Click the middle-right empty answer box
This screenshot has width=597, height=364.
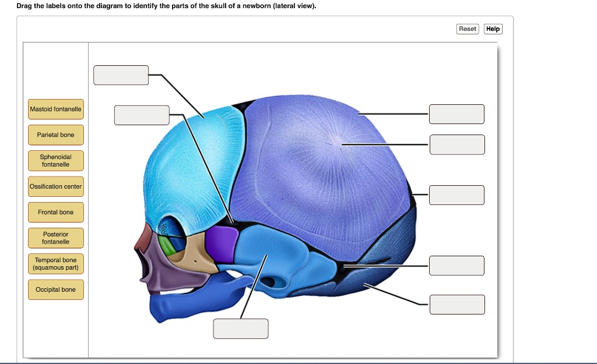coord(456,195)
